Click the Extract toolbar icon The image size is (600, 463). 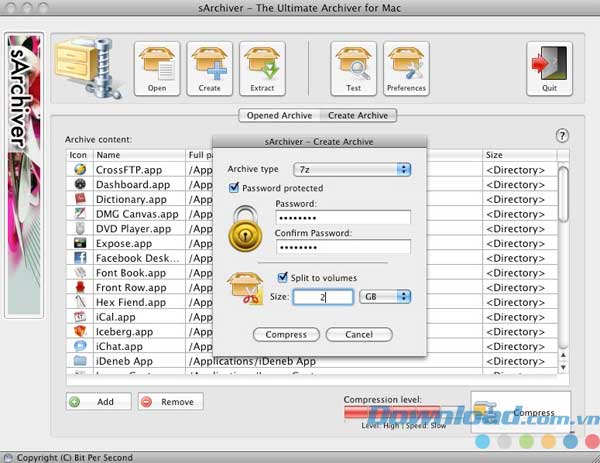pos(262,67)
